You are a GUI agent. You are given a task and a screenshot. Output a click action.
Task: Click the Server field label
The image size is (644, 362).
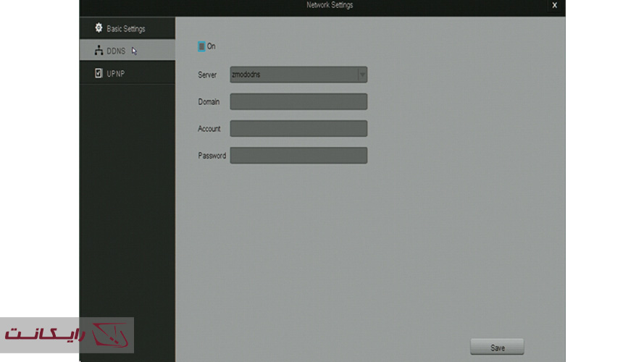[x=207, y=75]
